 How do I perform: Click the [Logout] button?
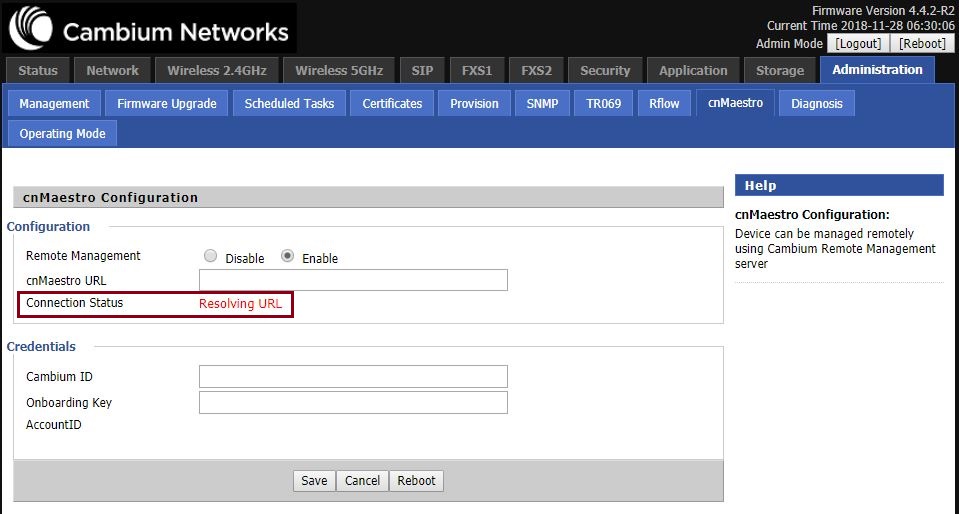(858, 43)
